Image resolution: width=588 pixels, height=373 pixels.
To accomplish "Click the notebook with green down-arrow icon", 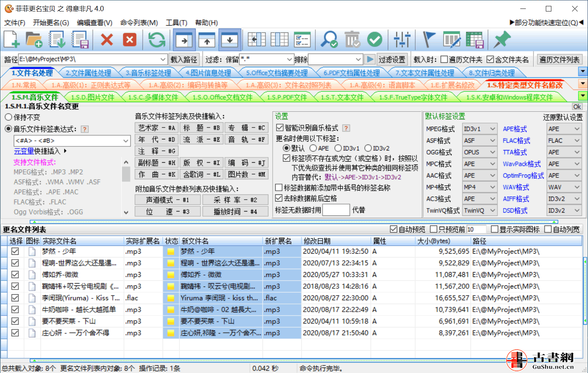I will pos(57,40).
